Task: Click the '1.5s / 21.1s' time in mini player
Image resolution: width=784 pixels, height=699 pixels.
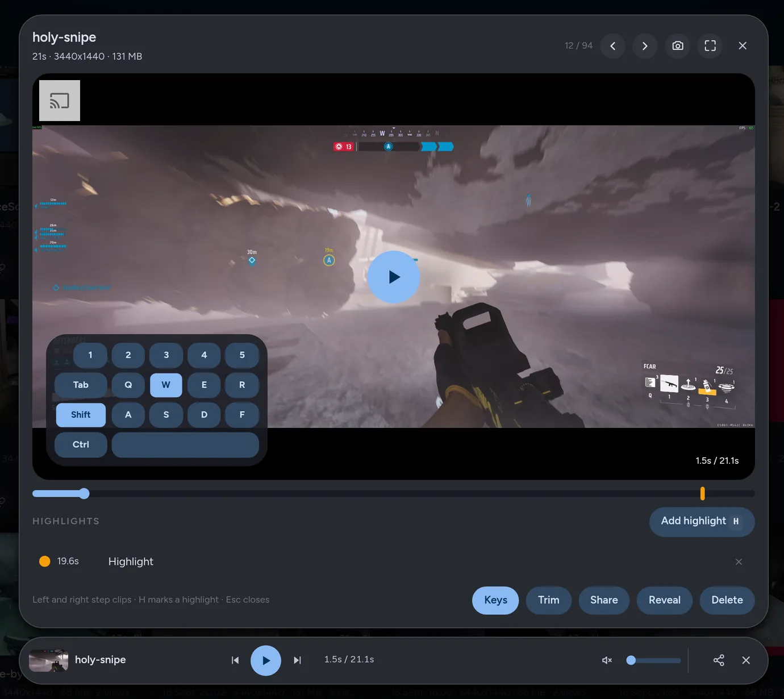Action: click(349, 659)
